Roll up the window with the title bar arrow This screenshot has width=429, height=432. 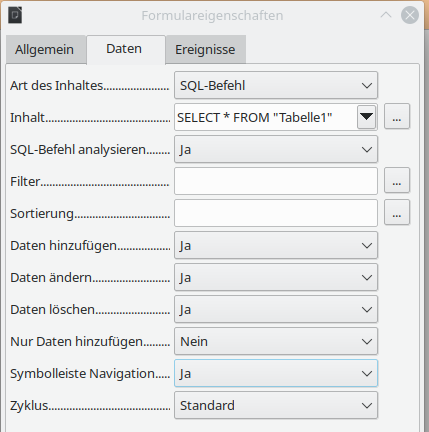click(x=386, y=15)
